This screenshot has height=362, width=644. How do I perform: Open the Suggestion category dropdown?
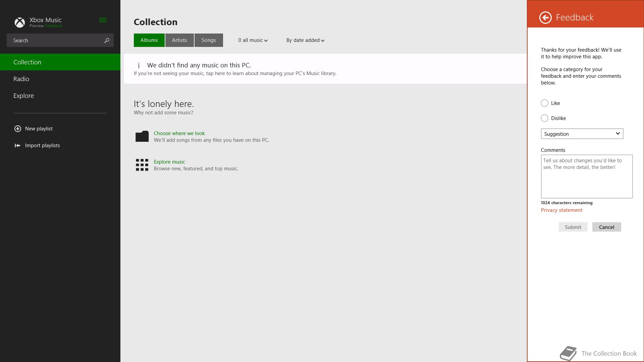[582, 134]
